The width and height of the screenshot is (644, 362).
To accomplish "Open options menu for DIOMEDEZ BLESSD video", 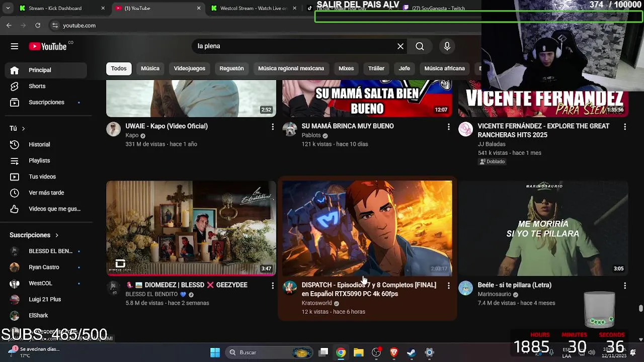I will point(273,286).
